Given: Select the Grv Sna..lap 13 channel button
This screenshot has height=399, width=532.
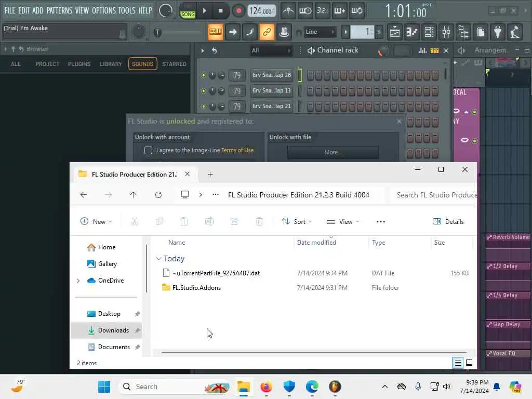Looking at the screenshot, I should (x=271, y=90).
